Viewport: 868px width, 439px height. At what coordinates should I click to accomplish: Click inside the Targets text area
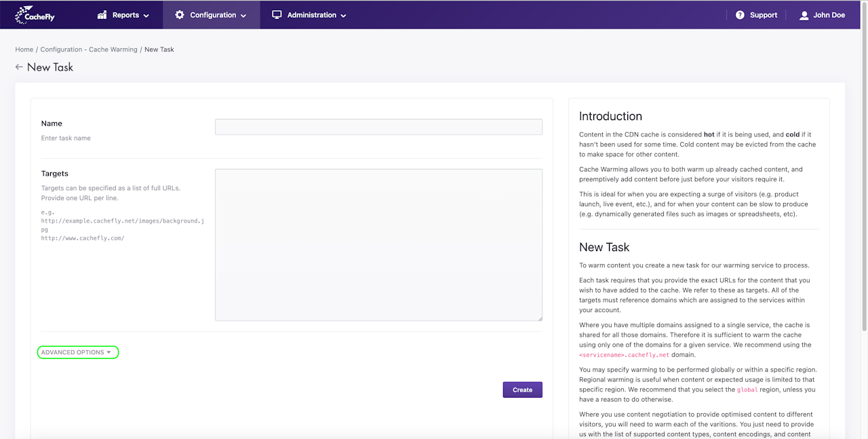(378, 244)
